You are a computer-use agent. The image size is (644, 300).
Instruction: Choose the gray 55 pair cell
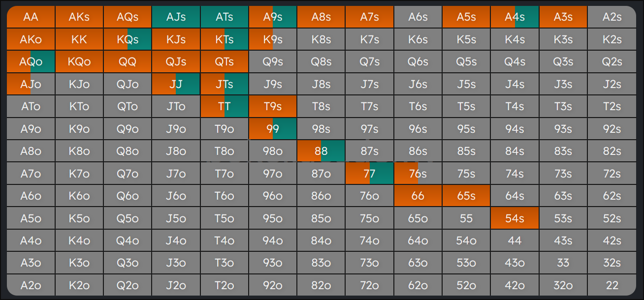point(466,218)
